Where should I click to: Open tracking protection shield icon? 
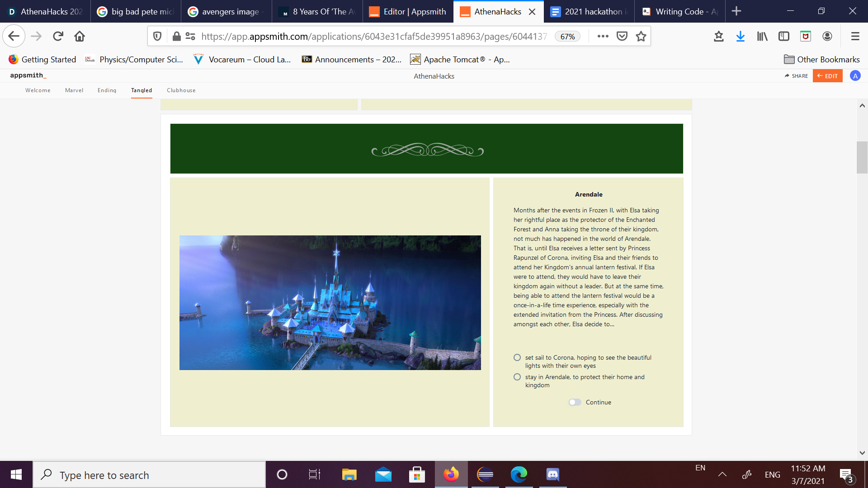click(x=157, y=36)
